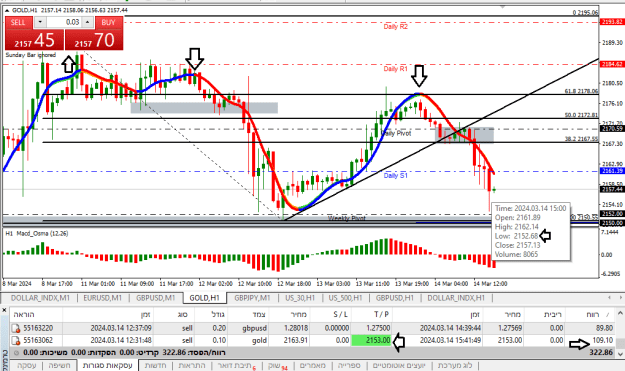
Task: Open the מאמרים terminal tab
Action: point(312,365)
